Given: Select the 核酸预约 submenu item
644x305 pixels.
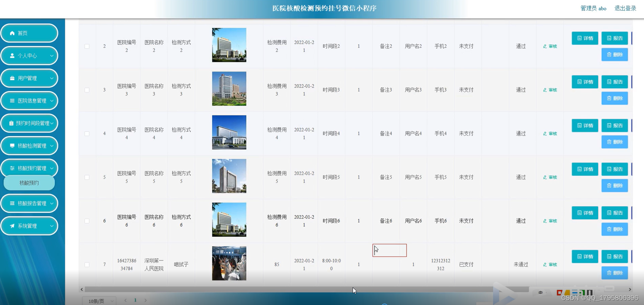Looking at the screenshot, I should (29, 183).
